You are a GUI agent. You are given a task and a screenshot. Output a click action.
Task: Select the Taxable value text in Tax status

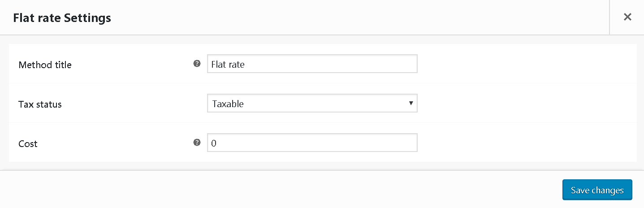pos(228,104)
